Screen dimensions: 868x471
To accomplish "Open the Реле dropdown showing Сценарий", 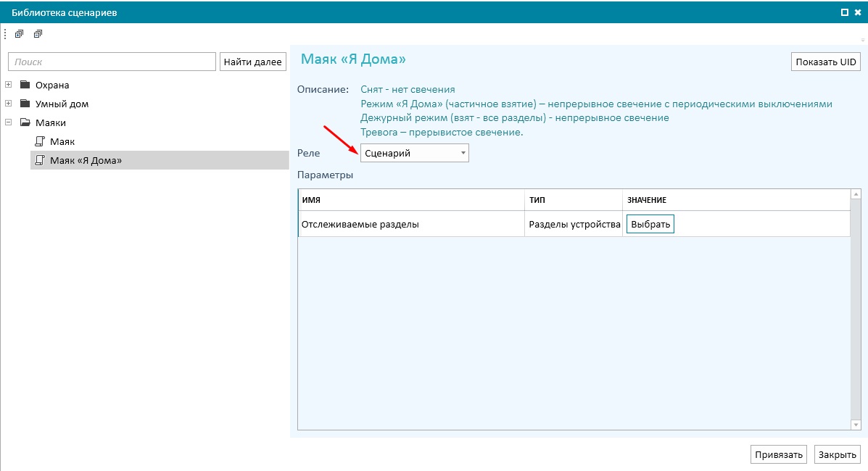I will click(x=415, y=153).
